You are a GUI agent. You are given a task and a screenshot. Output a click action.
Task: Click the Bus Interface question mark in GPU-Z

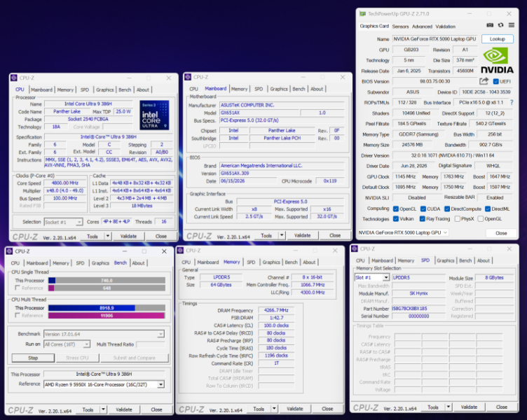(x=512, y=102)
